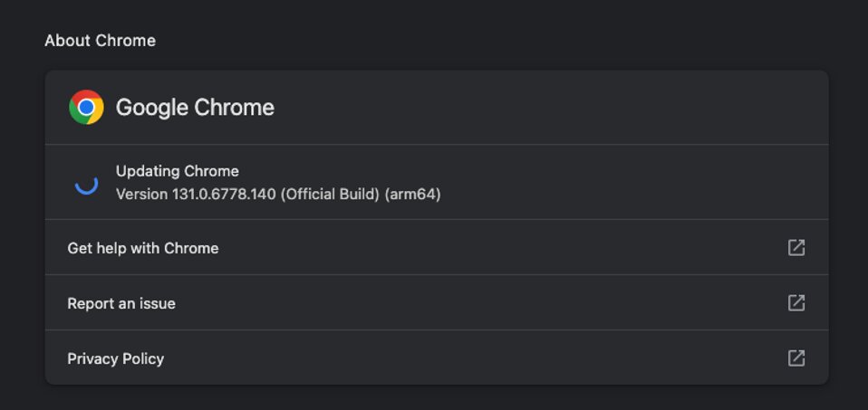The image size is (868, 410).
Task: Click the Google Chrome title text
Action: point(195,108)
